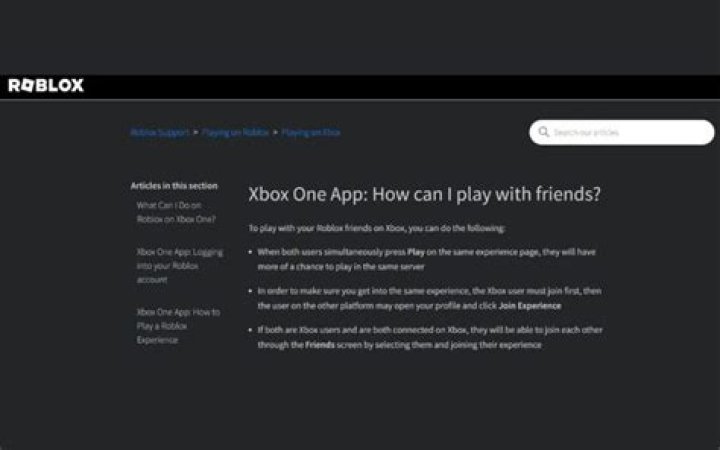Navigate to the Playing on Xbox breadcrumb

pos(311,132)
